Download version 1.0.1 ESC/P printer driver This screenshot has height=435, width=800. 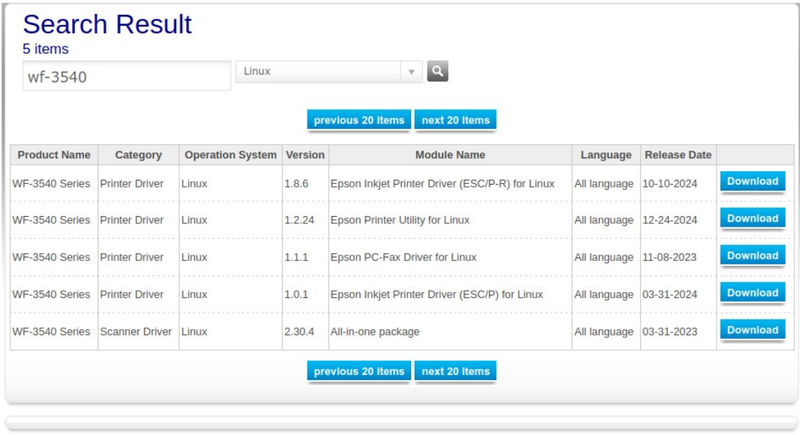click(x=752, y=293)
